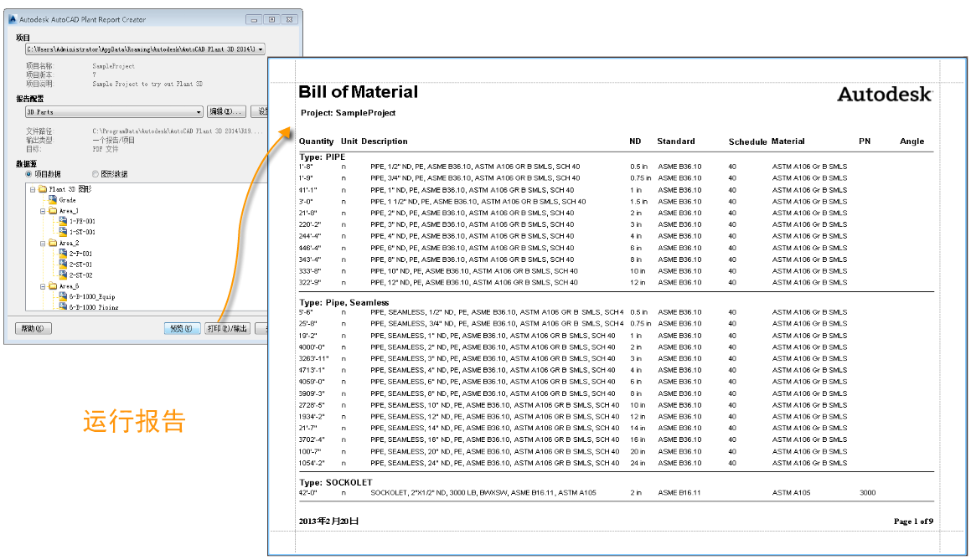Image resolution: width=971 pixels, height=560 pixels.
Task: Click the AutoCAD logo in the Report Creator title bar
Action: coord(13,19)
